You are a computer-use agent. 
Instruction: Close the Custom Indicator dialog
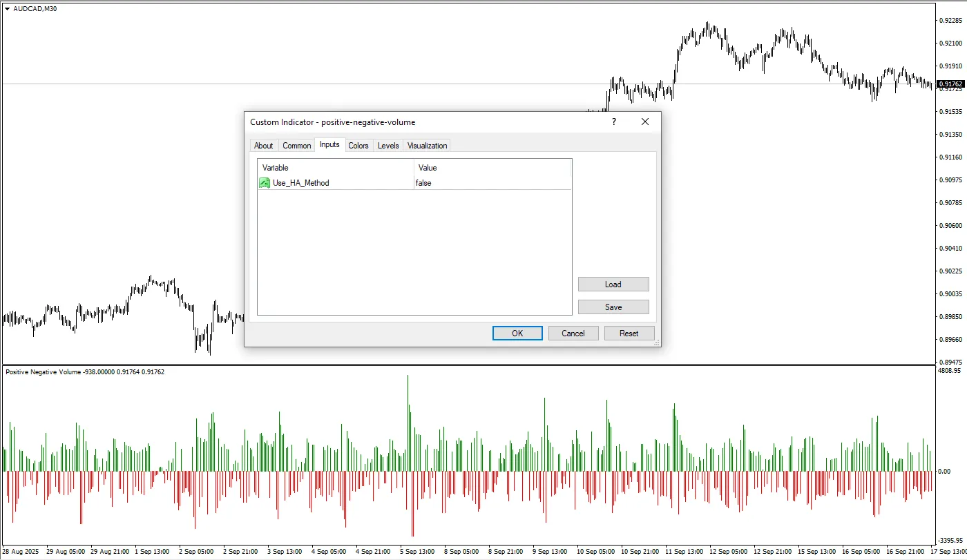(x=645, y=122)
